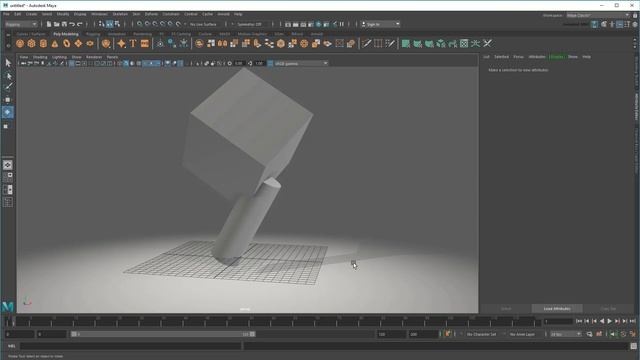Viewport: 640px width, 360px height.
Task: Open the Windows menu
Action: 99,14
